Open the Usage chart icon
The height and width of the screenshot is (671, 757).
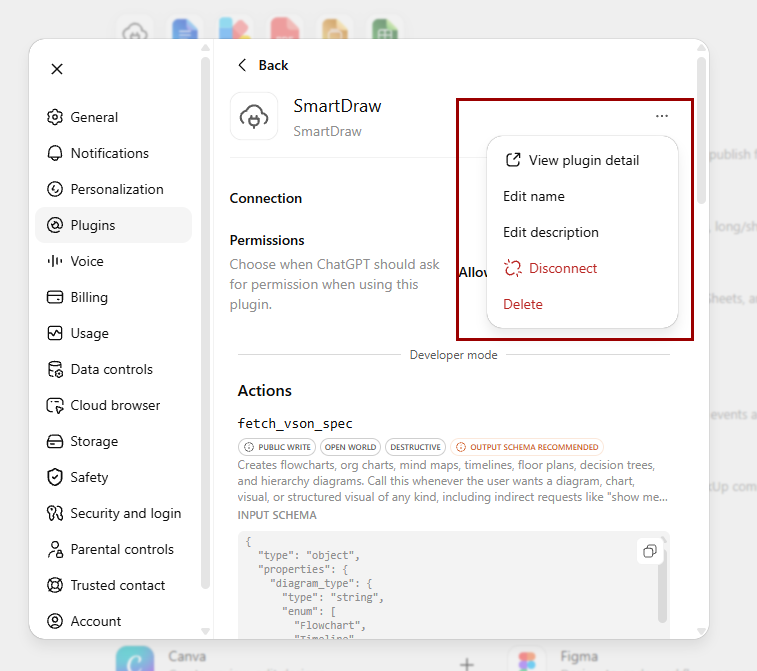coord(55,333)
